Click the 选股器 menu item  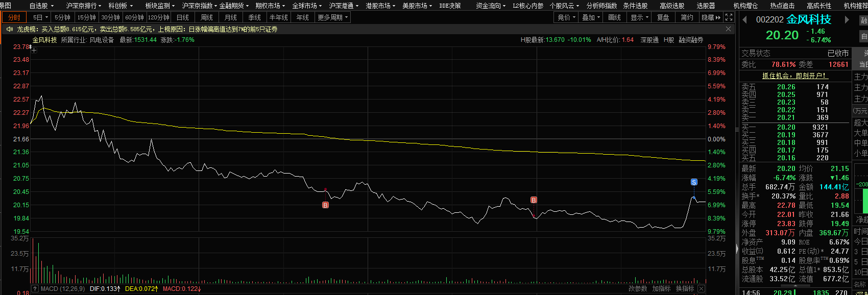click(706, 6)
